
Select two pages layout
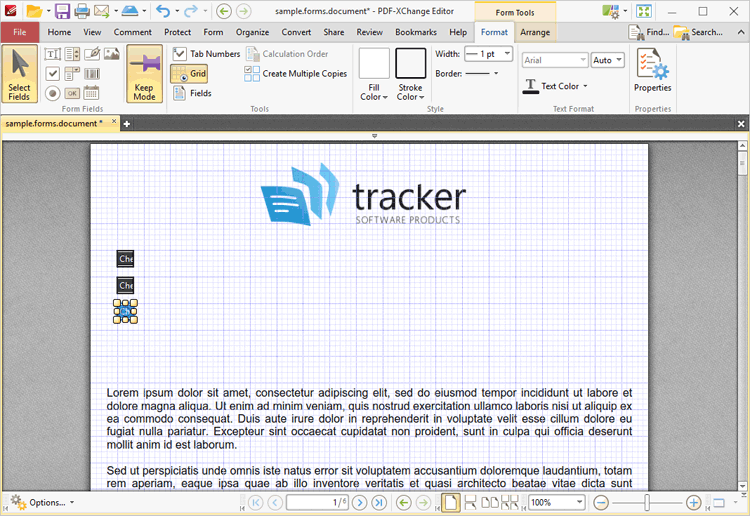click(x=489, y=502)
